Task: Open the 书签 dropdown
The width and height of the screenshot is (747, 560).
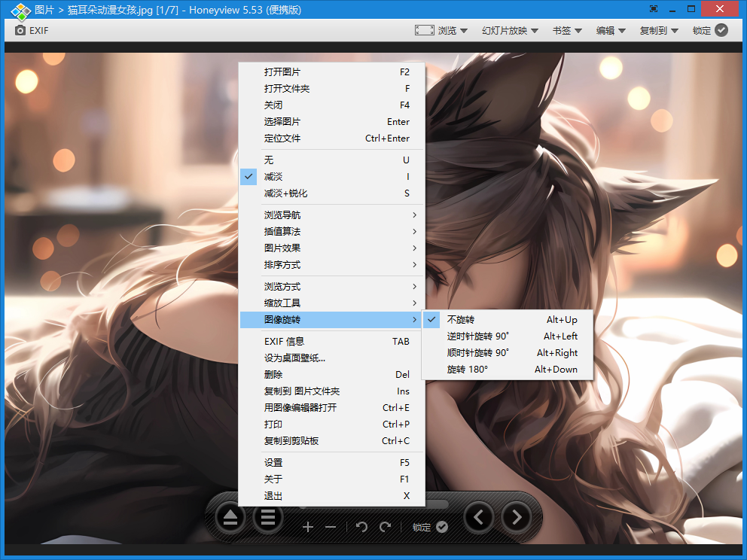Action: [x=567, y=30]
